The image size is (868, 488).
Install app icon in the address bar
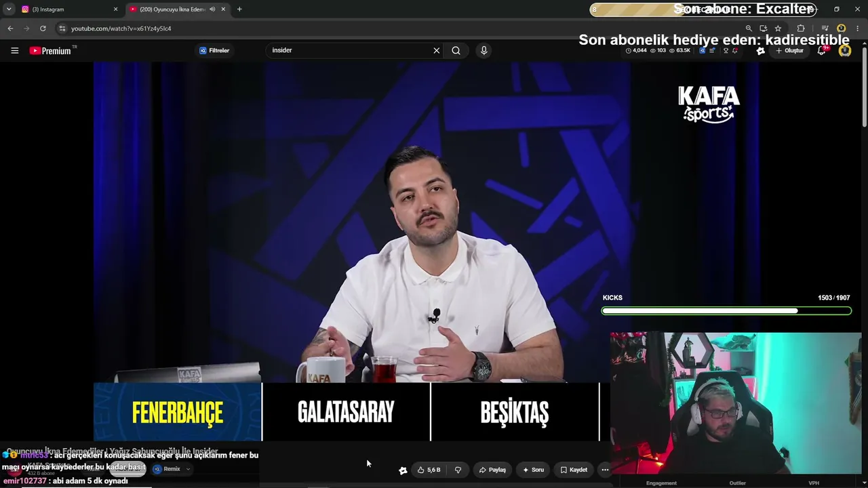pos(764,28)
